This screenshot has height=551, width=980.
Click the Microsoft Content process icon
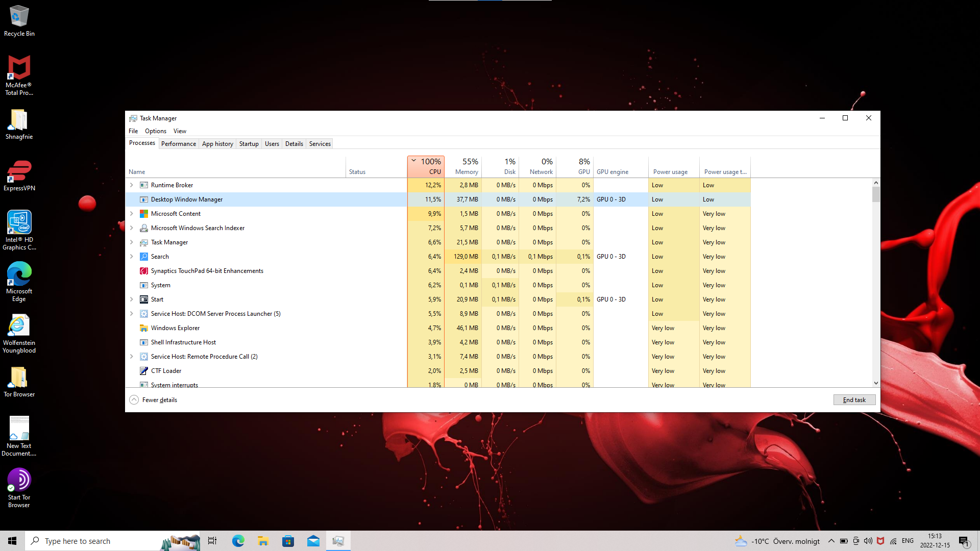point(144,214)
